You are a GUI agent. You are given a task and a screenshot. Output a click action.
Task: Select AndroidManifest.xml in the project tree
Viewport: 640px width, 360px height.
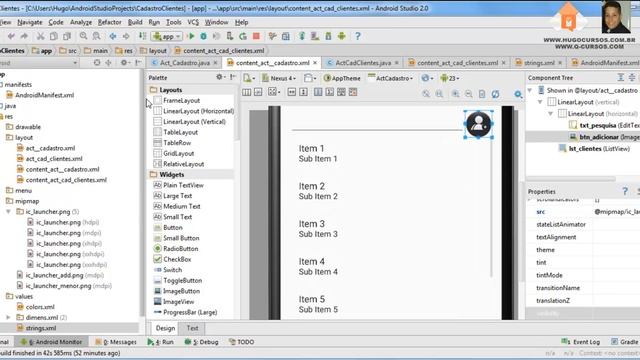pos(40,95)
